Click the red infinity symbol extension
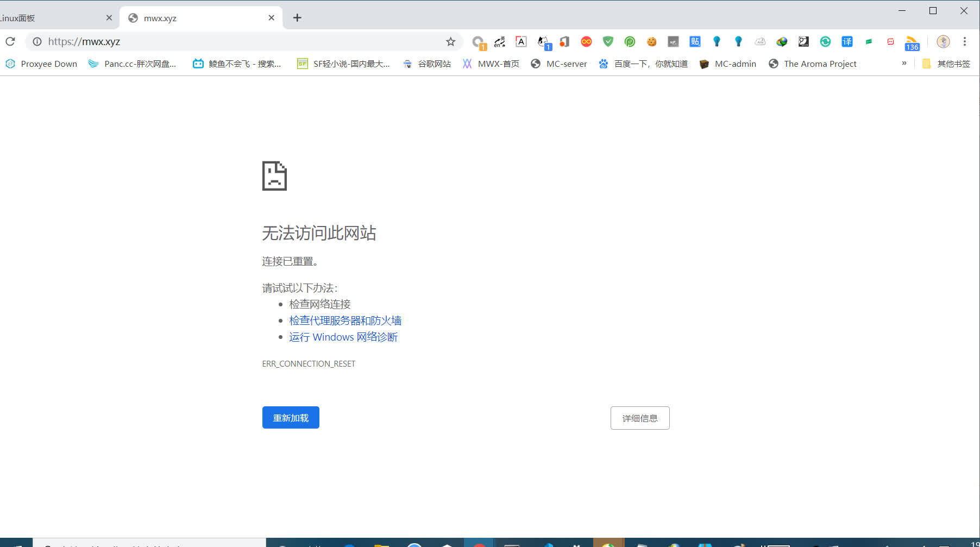The width and height of the screenshot is (980, 547). coord(586,41)
